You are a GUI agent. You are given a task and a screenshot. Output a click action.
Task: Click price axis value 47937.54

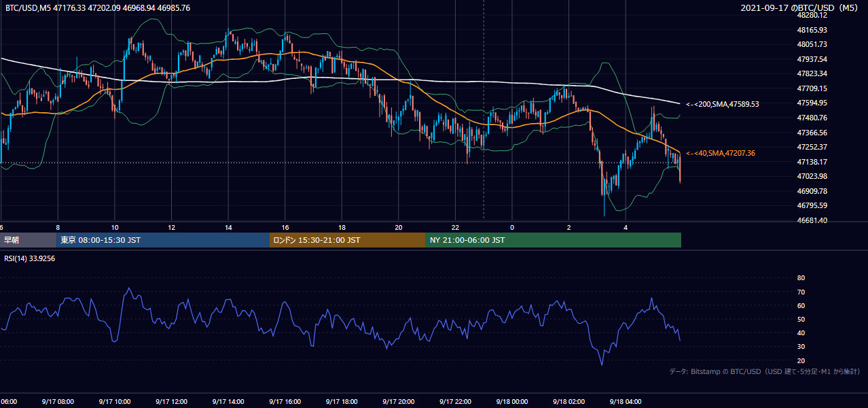pyautogui.click(x=812, y=59)
